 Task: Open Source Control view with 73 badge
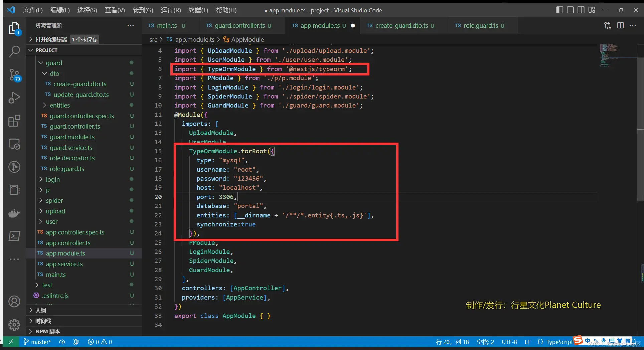(14, 75)
